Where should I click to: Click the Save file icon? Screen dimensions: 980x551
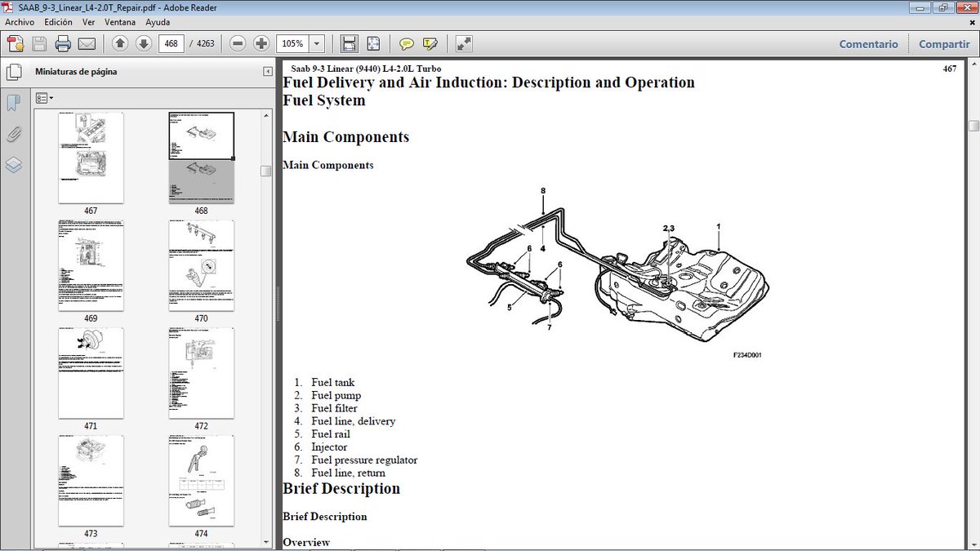coord(39,43)
